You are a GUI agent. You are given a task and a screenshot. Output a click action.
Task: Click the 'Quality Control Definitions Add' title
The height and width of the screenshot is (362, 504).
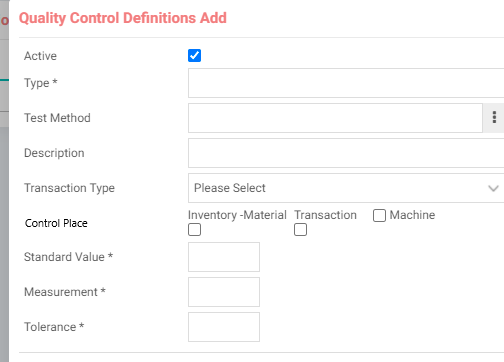coord(123,18)
